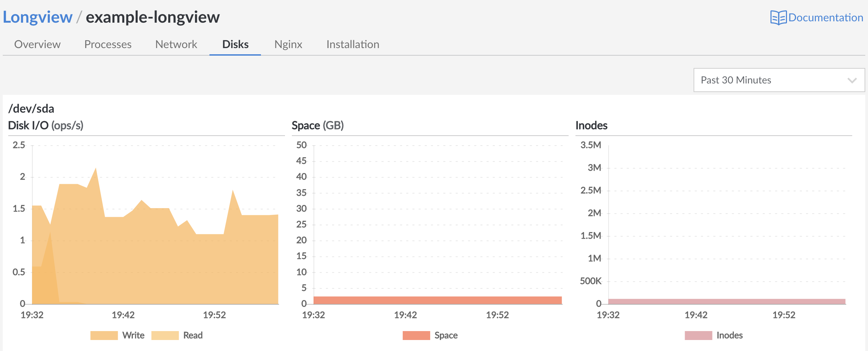This screenshot has height=351, width=868.
Task: Toggle the Space series legend label
Action: [x=446, y=335]
